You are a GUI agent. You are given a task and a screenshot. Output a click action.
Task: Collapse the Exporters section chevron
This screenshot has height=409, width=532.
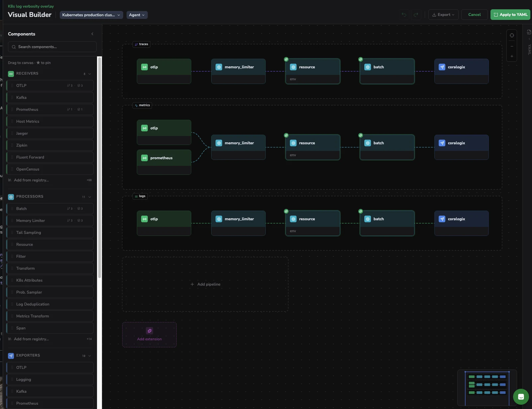(90, 356)
